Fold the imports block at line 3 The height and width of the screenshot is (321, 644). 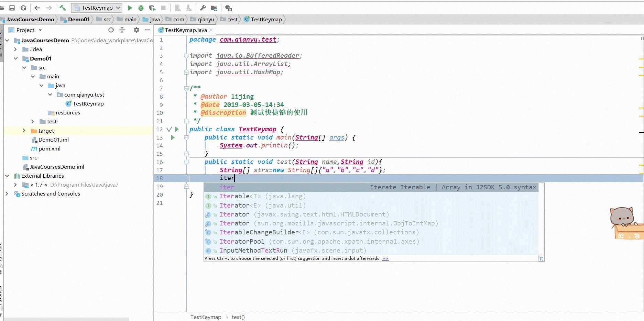coord(186,56)
